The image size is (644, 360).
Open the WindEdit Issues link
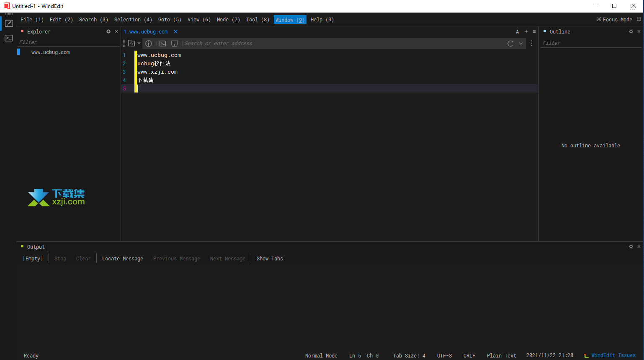coord(613,355)
